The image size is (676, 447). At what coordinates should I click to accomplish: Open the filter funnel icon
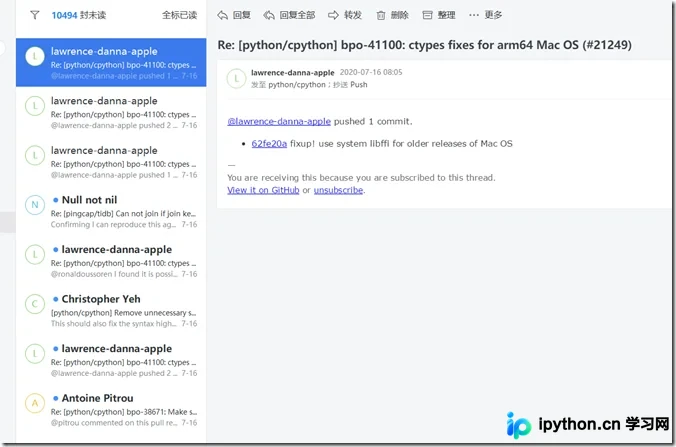coord(35,15)
